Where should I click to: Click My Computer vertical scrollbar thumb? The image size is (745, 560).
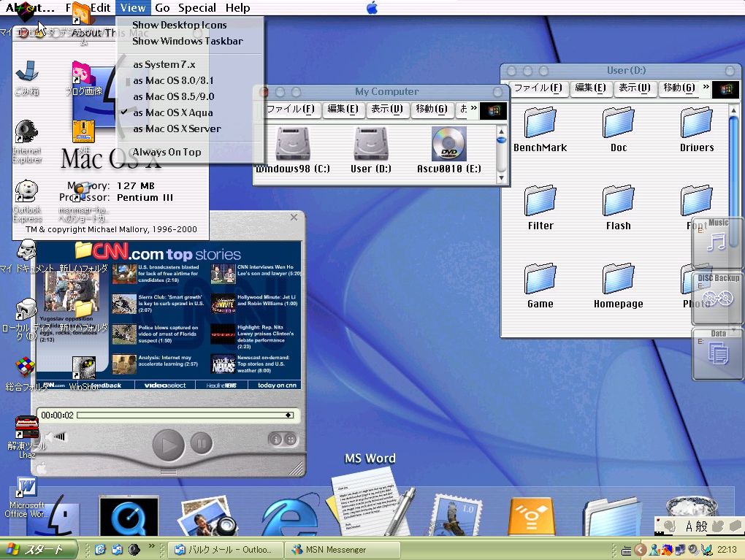click(501, 140)
